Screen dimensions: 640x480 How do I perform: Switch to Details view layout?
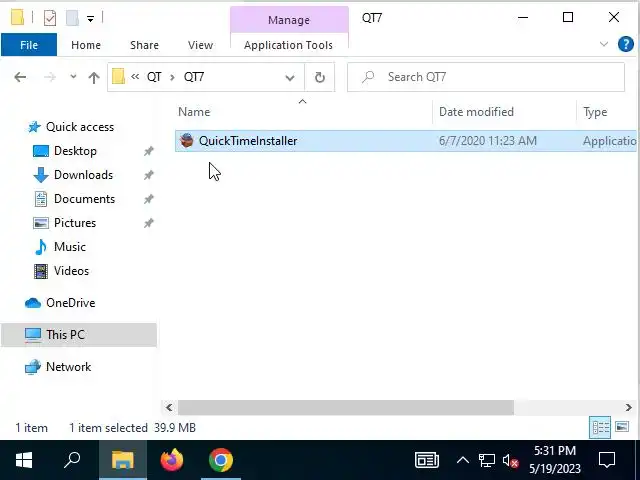click(x=600, y=427)
